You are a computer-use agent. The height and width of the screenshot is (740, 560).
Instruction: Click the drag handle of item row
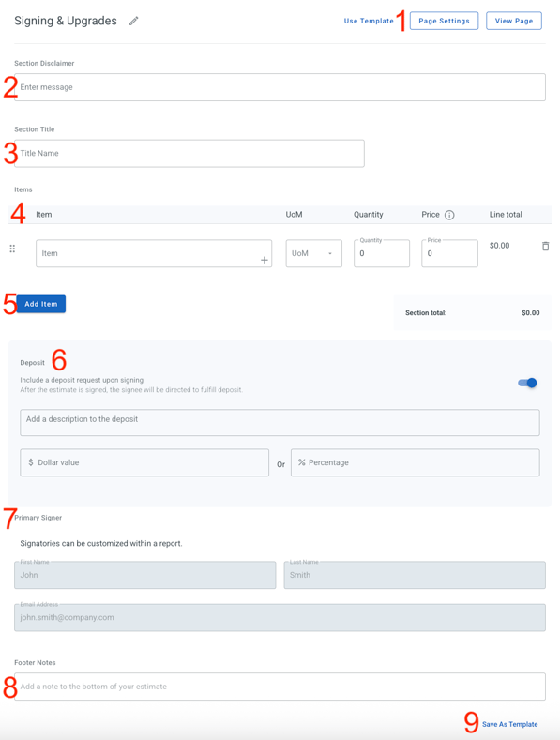pyautogui.click(x=12, y=249)
